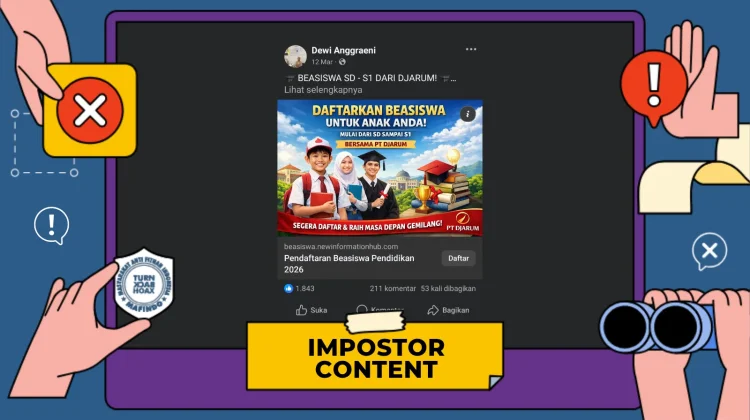Click the share arrow icon beside Bagikan
The image size is (750, 420).
pyautogui.click(x=433, y=310)
